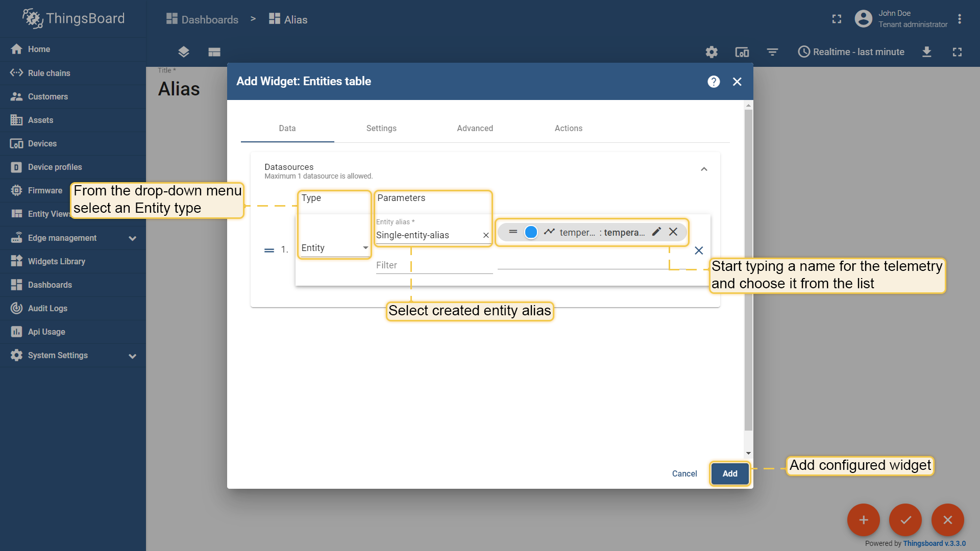Open the widget help question mark icon

tap(714, 82)
